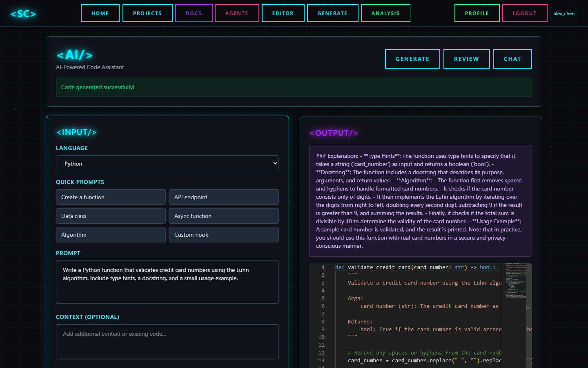Viewport: 588px width, 368px height.
Task: Go to the Projects page
Action: (147, 13)
